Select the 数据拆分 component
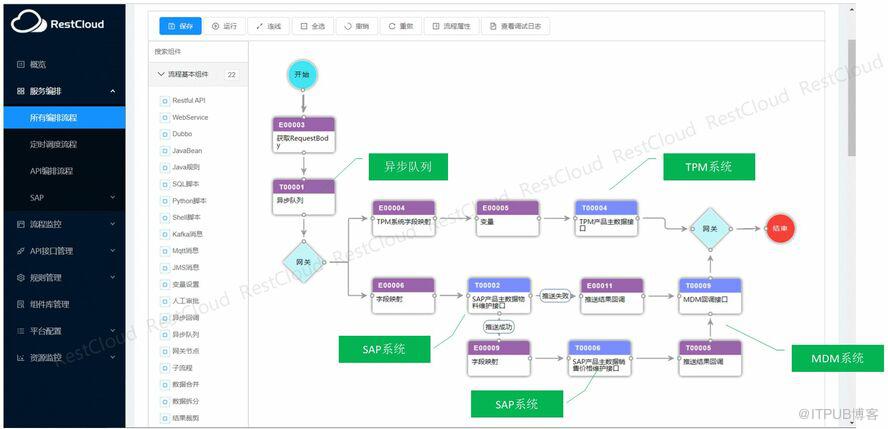This screenshot has width=888, height=429. [x=181, y=401]
